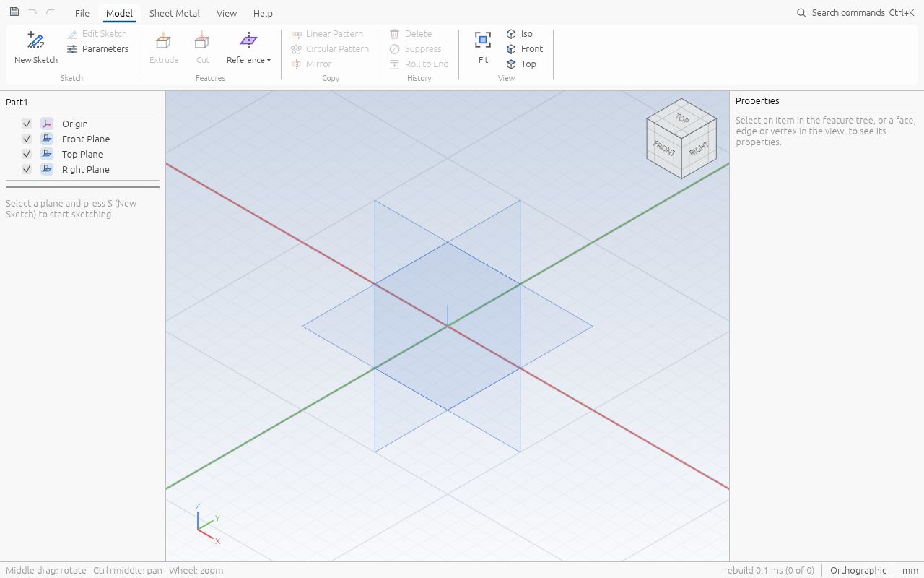Click Circular Pattern tool
Screen dimensions: 924x578
tap(330, 49)
